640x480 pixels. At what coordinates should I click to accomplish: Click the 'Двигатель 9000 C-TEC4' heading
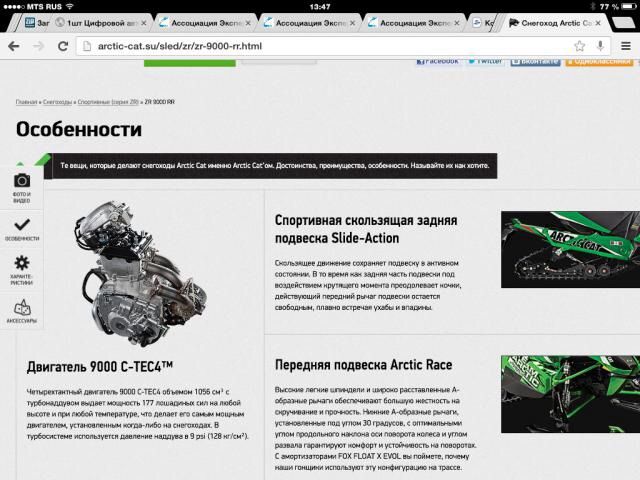click(x=100, y=367)
